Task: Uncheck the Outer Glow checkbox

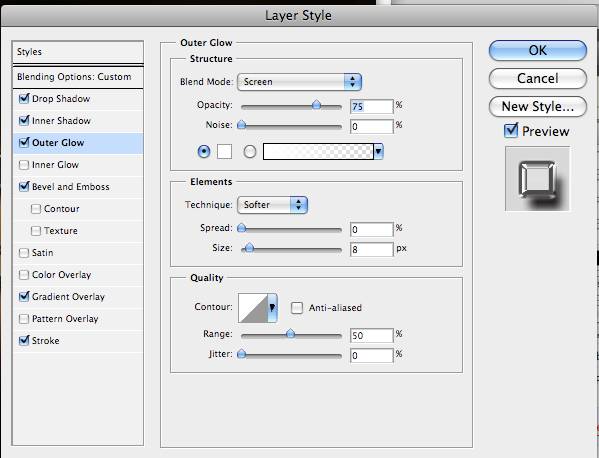Action: [24, 142]
